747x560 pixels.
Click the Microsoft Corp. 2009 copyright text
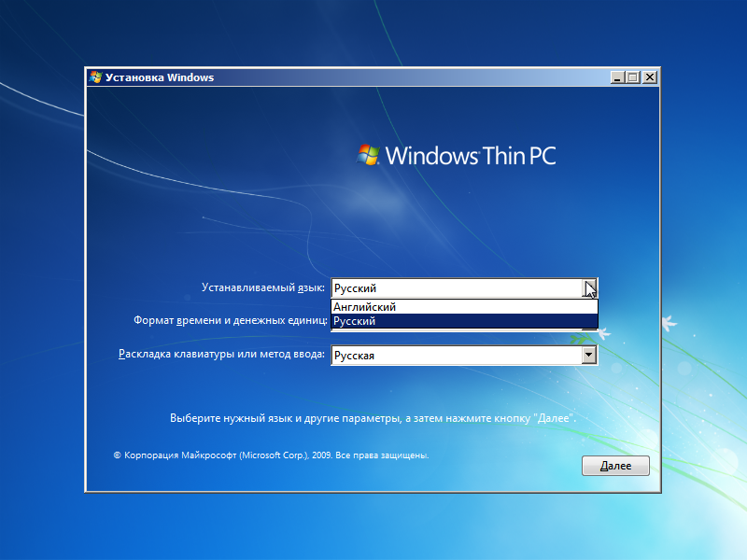271,455
